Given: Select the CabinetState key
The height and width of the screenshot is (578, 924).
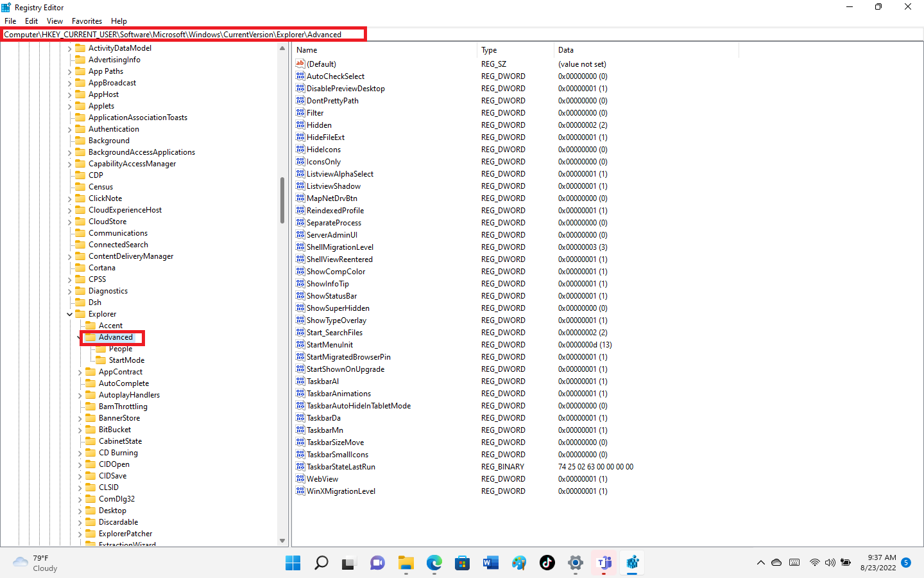Looking at the screenshot, I should coord(121,441).
